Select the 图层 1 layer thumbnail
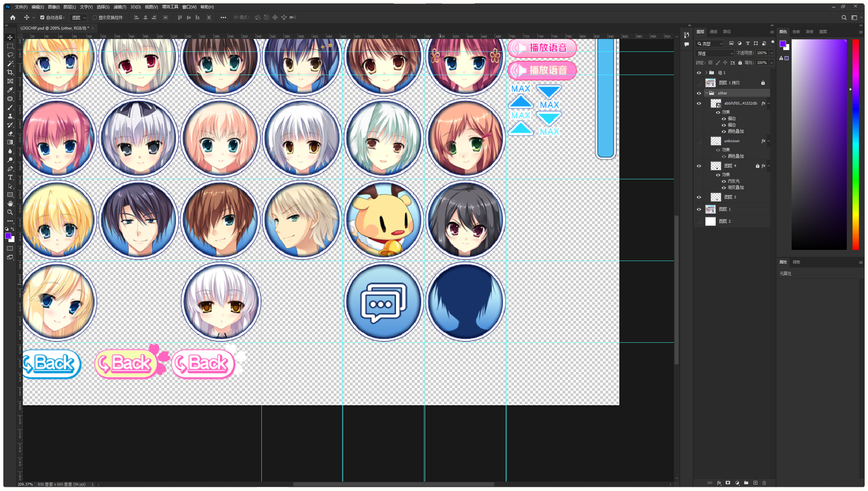Image resolution: width=868 pixels, height=491 pixels. (x=711, y=210)
